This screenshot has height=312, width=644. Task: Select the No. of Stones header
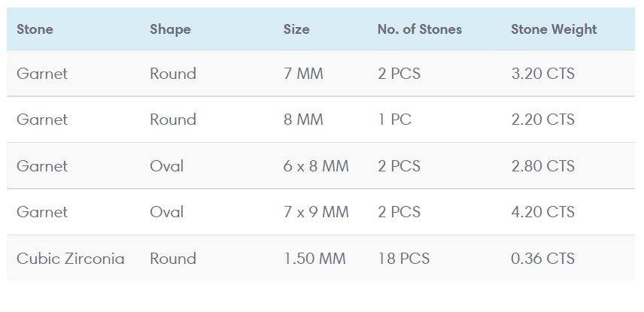click(x=420, y=29)
